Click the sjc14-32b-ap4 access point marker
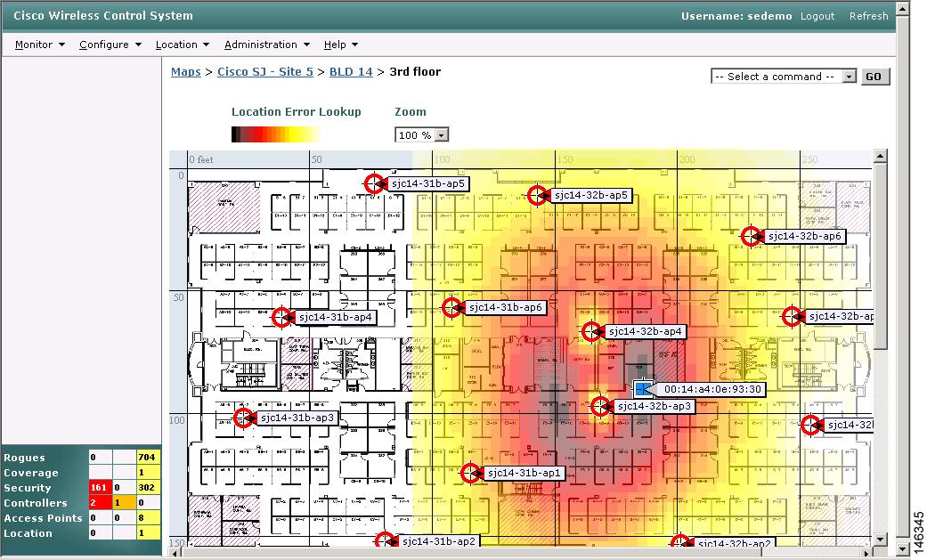The width and height of the screenshot is (927, 560). coord(591,332)
